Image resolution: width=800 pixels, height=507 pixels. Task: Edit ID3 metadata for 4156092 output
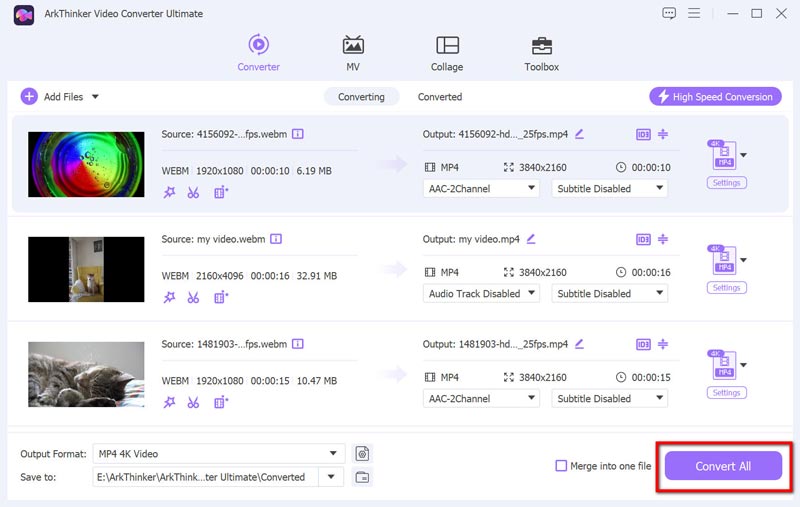(x=643, y=135)
